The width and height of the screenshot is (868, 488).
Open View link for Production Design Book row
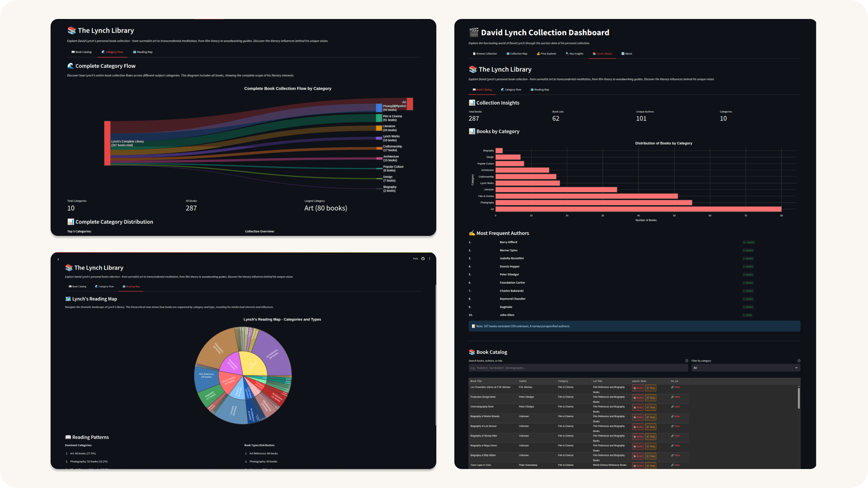pos(675,397)
